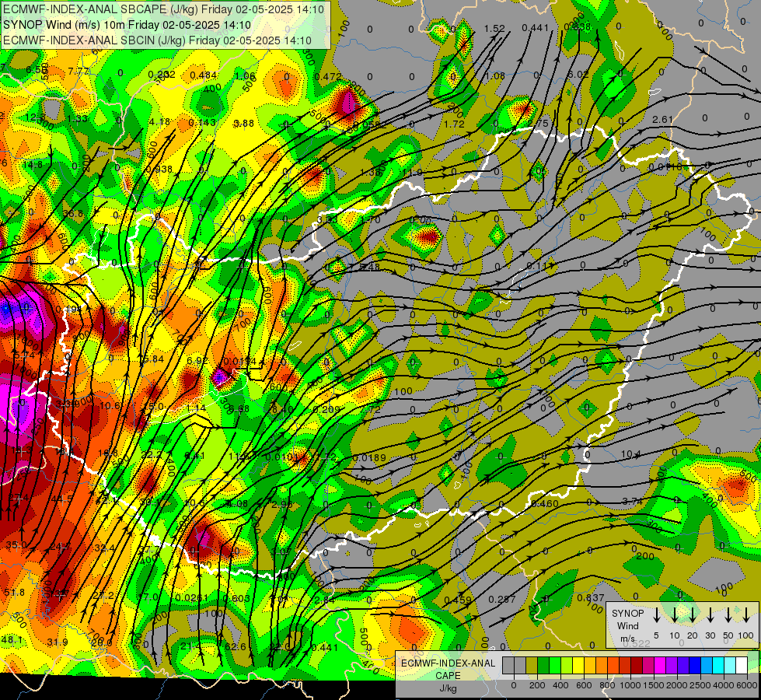Click the 1.72 value on map
The height and width of the screenshot is (700, 761).
tap(454, 124)
